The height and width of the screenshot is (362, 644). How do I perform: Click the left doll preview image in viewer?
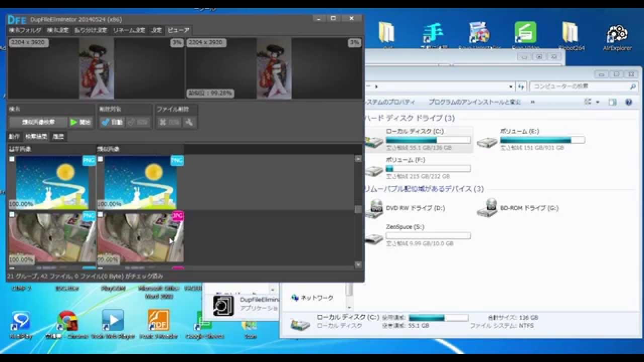pyautogui.click(x=96, y=68)
